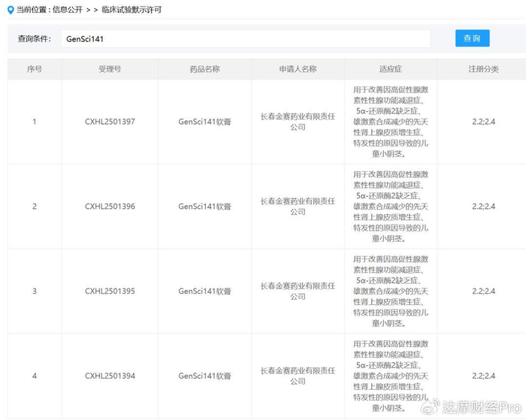Open the 临床试验默示许可 breadcrumb link

[131, 10]
